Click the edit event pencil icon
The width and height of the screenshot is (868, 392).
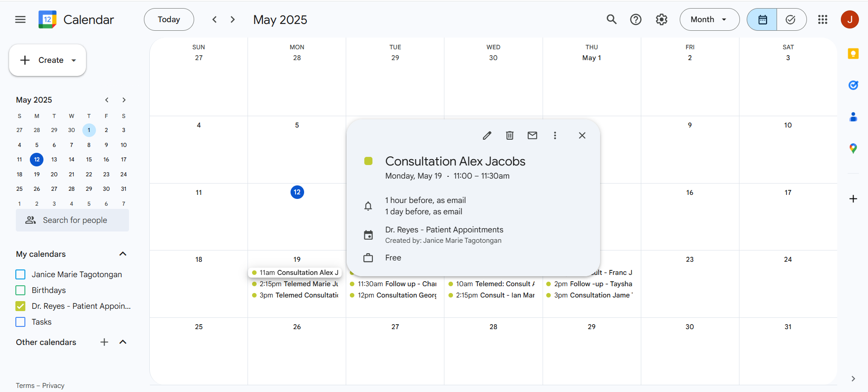pos(487,136)
